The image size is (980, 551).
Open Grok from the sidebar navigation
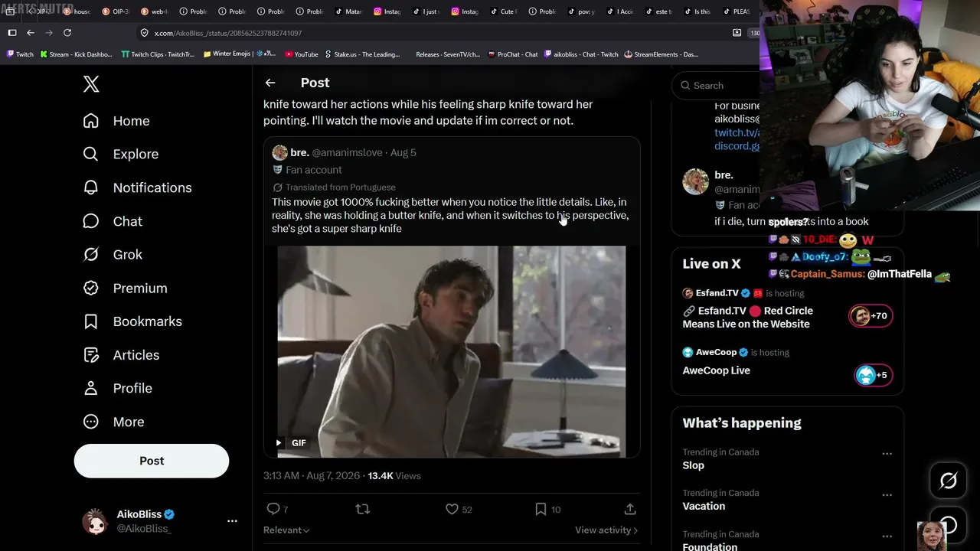point(113,255)
